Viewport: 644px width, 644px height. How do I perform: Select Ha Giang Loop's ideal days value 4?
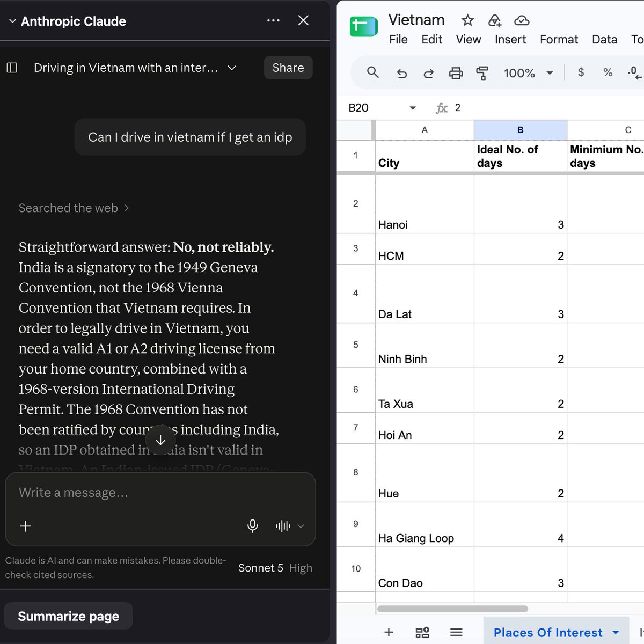pyautogui.click(x=521, y=524)
